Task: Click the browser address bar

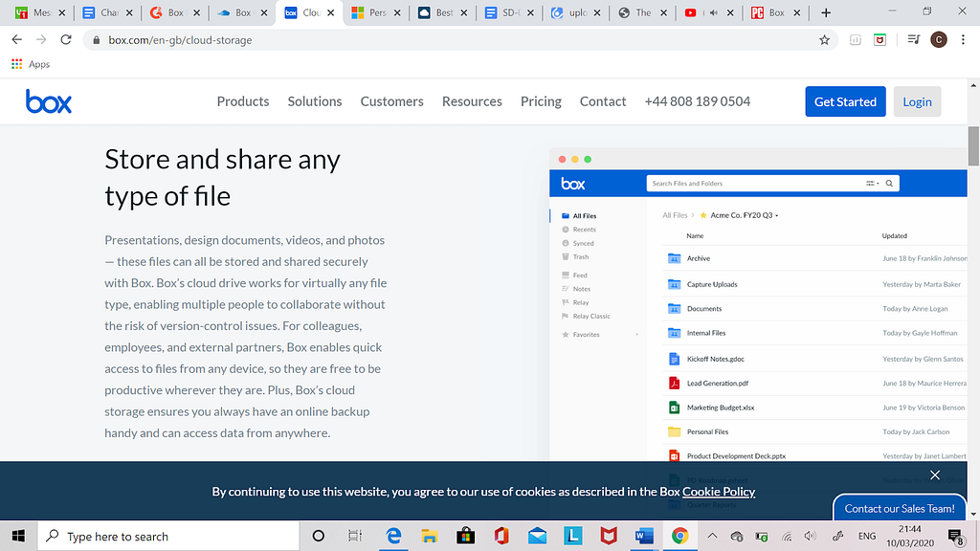Action: pos(459,40)
